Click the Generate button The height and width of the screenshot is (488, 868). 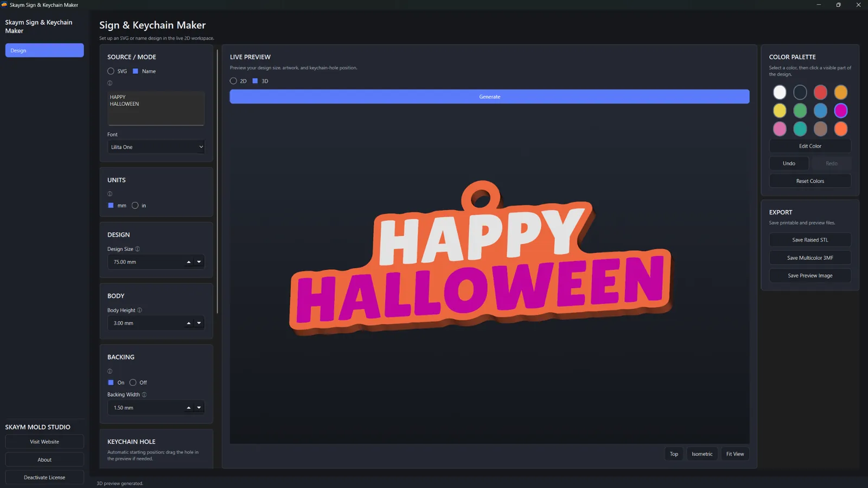pos(489,97)
